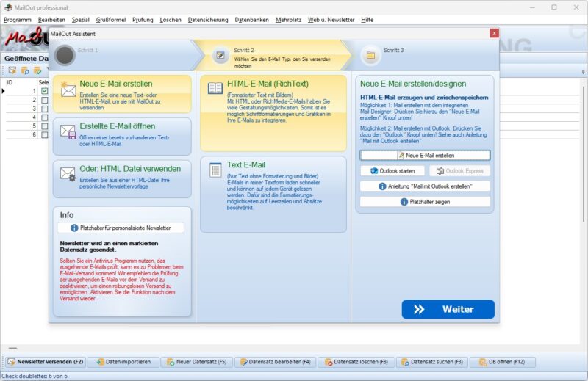The height and width of the screenshot is (381, 588).
Task: Click the Platzhalter zeigen button
Action: pyautogui.click(x=426, y=202)
